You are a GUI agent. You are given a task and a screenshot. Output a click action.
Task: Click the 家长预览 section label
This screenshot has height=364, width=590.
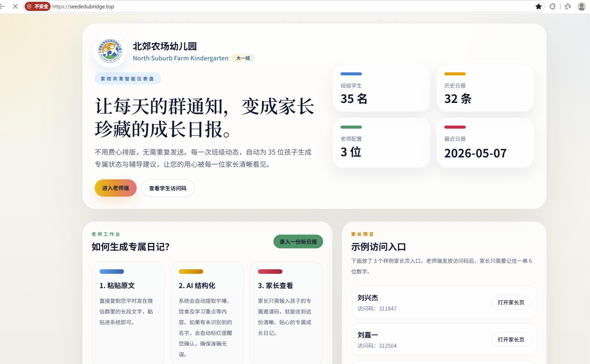tap(362, 234)
